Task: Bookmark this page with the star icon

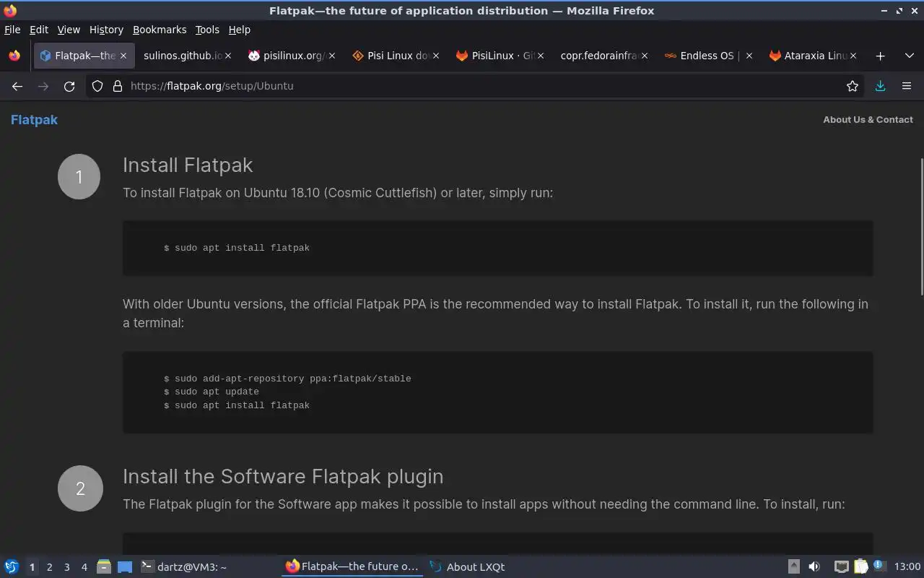Action: coord(853,86)
